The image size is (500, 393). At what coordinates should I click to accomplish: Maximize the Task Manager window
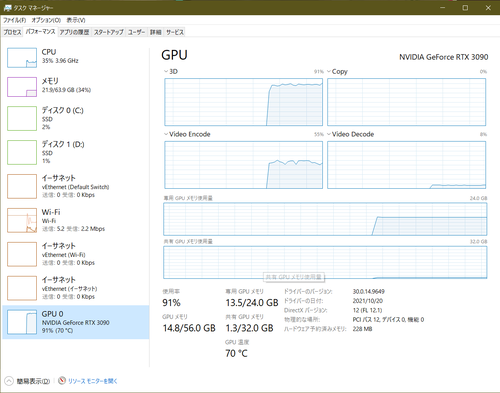tap(465, 7)
